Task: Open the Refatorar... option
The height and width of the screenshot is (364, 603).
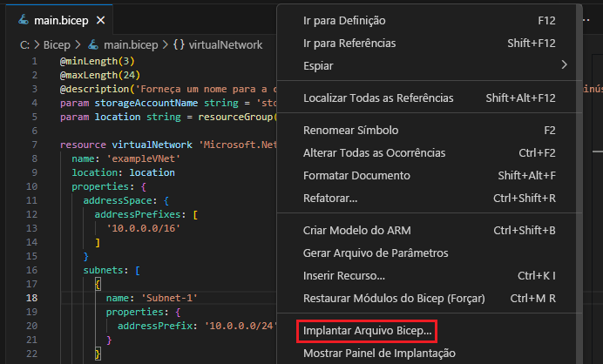Action: pyautogui.click(x=430, y=199)
